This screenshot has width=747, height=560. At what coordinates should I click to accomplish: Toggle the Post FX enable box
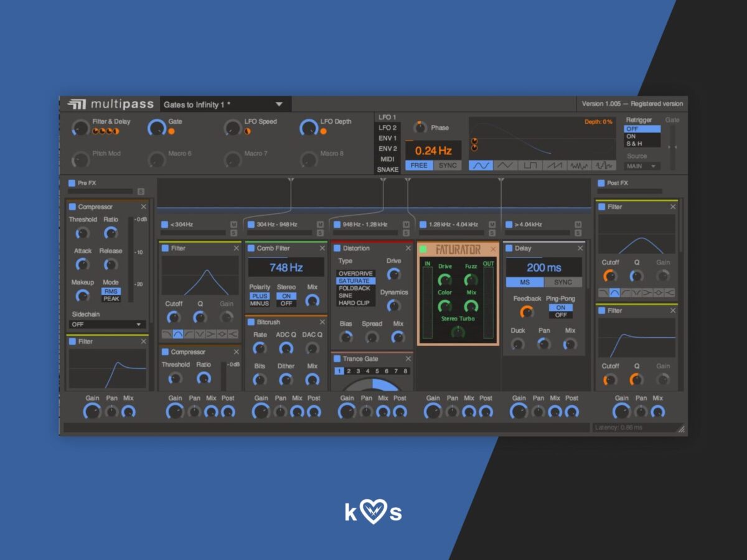click(x=601, y=184)
